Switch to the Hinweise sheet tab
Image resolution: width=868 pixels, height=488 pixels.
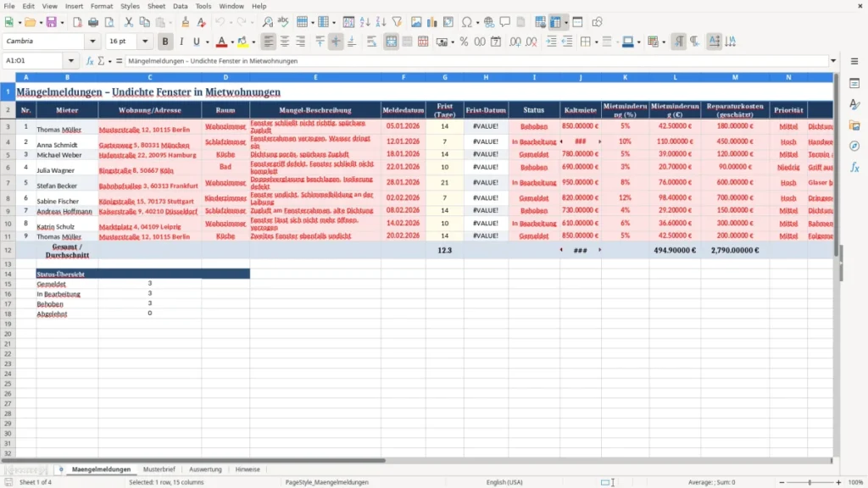click(248, 469)
